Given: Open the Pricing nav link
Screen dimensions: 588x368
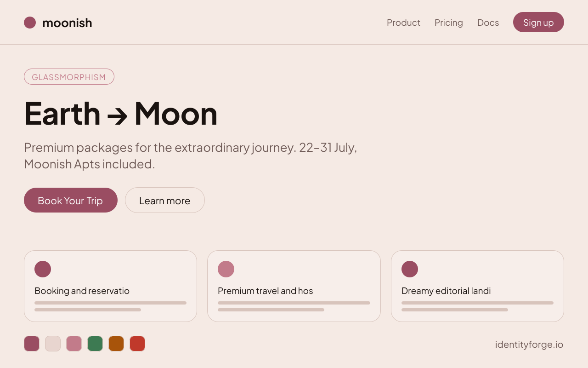Looking at the screenshot, I should 449,23.
